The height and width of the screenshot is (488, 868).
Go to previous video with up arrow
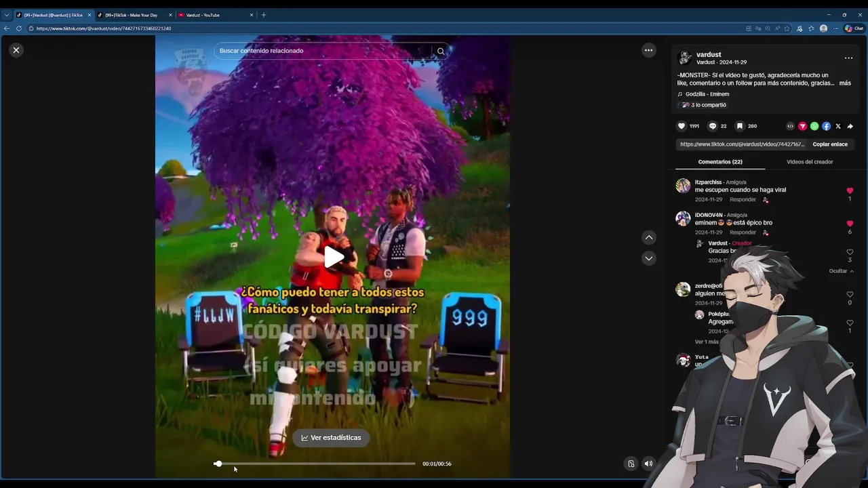649,237
